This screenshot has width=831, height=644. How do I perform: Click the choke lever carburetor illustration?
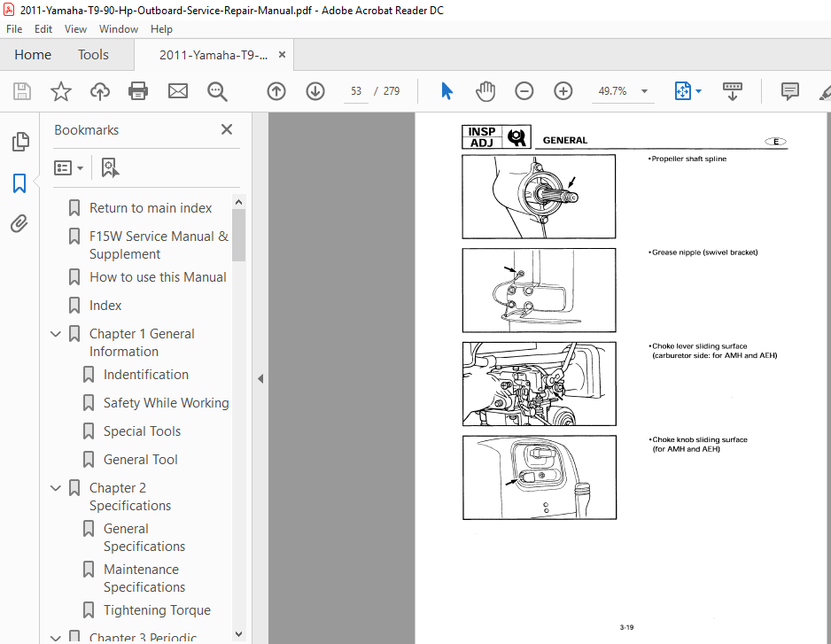click(539, 384)
